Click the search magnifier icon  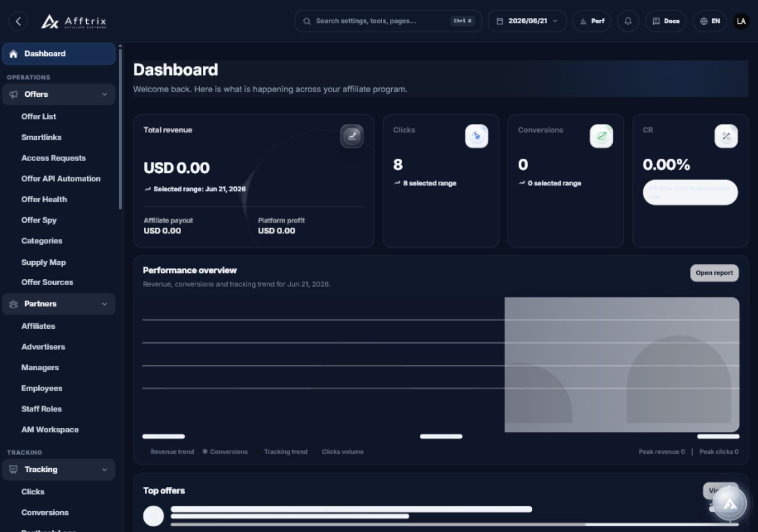pos(307,21)
